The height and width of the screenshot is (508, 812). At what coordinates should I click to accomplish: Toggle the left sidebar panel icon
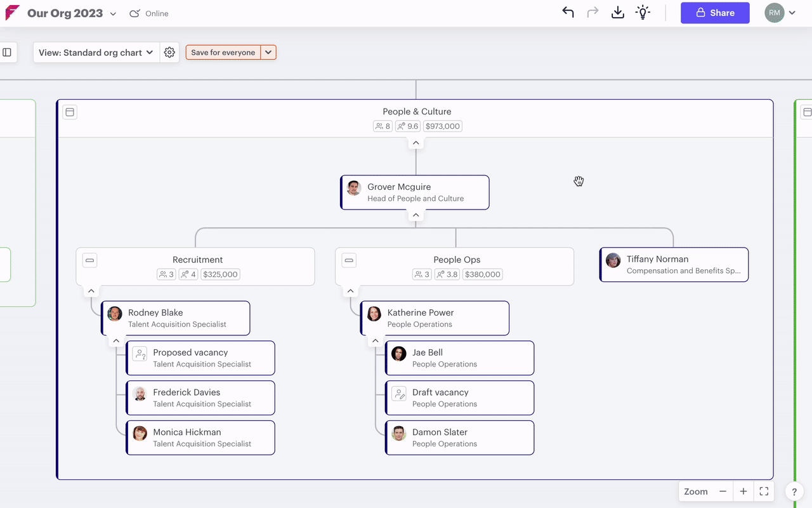[x=7, y=53]
